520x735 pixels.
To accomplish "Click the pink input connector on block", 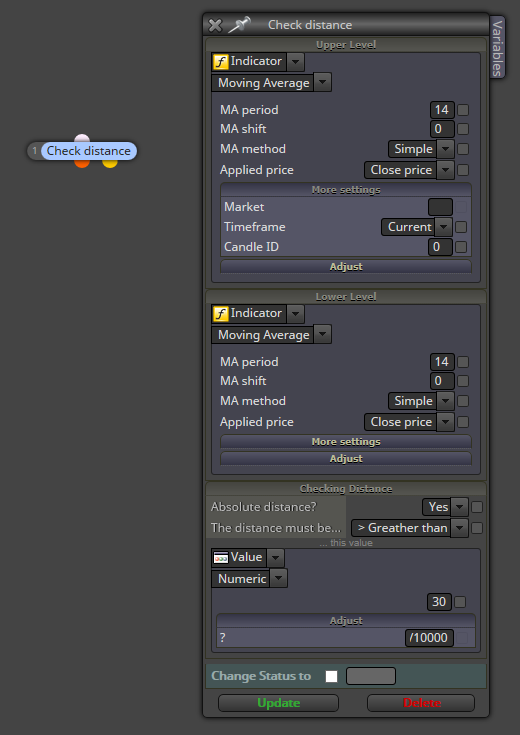I will pyautogui.click(x=82, y=138).
